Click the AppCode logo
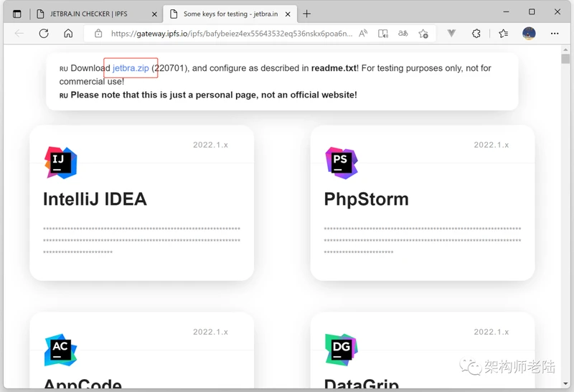This screenshot has width=574, height=392. point(61,350)
